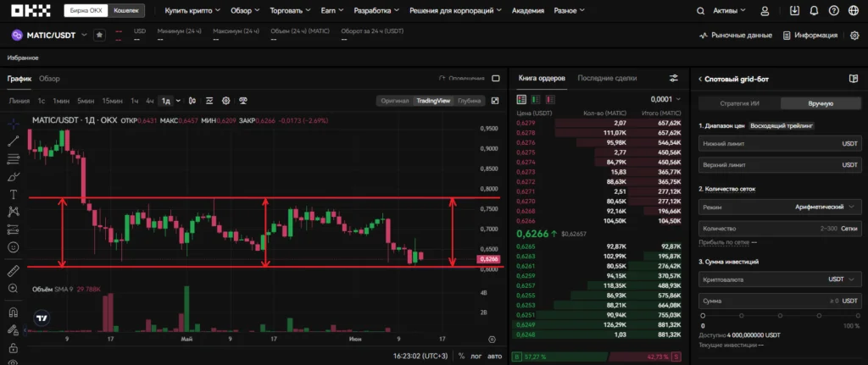Show combined buy and sell order book view
The height and width of the screenshot is (365, 868).
[x=521, y=100]
